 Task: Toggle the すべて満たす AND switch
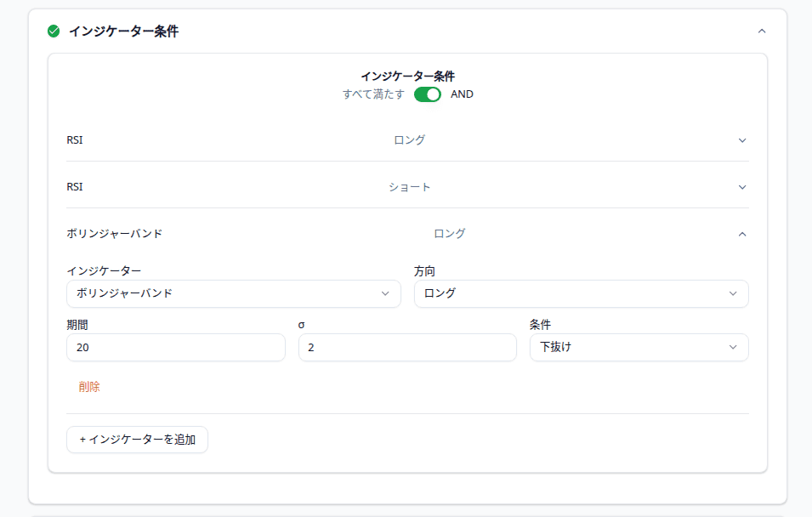pyautogui.click(x=428, y=94)
